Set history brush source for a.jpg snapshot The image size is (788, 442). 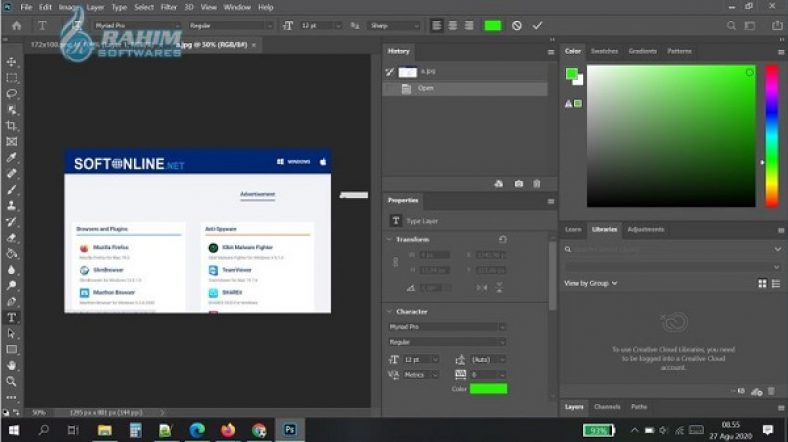(x=389, y=72)
